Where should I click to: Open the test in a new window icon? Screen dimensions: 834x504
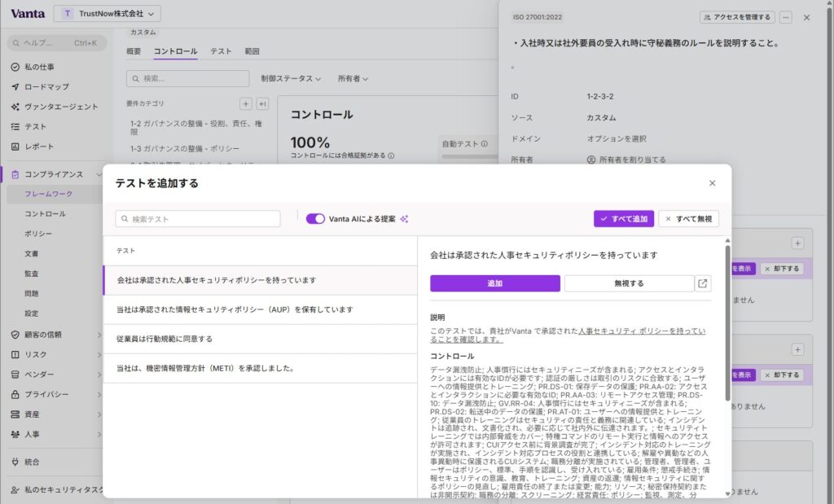[x=703, y=283]
